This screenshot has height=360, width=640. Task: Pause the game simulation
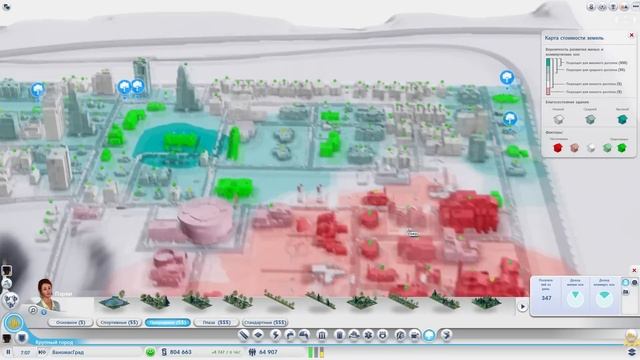point(8,352)
